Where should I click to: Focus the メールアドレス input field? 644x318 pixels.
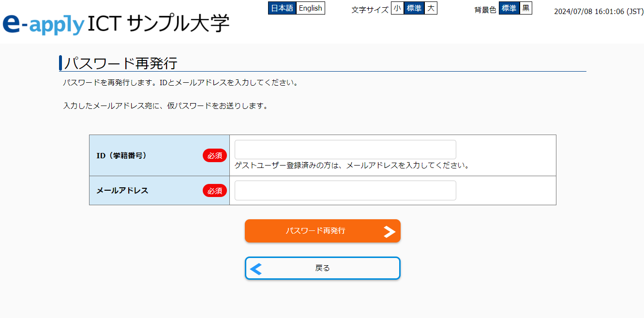pyautogui.click(x=345, y=190)
